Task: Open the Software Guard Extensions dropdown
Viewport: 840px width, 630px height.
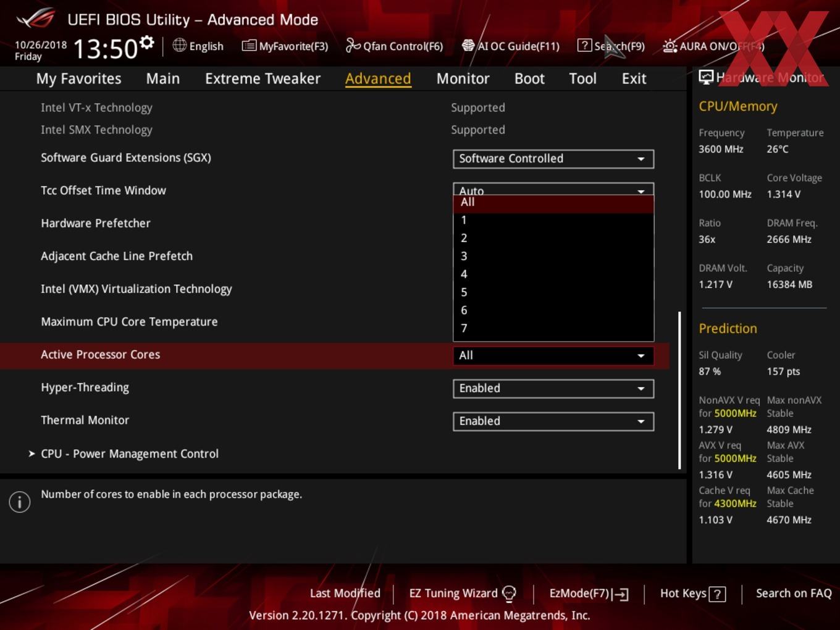Action: [x=553, y=159]
